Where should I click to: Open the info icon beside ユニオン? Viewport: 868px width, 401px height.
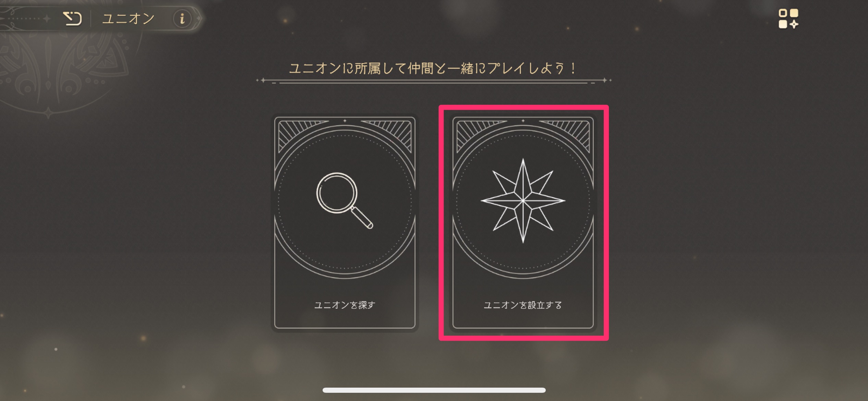[x=182, y=19]
